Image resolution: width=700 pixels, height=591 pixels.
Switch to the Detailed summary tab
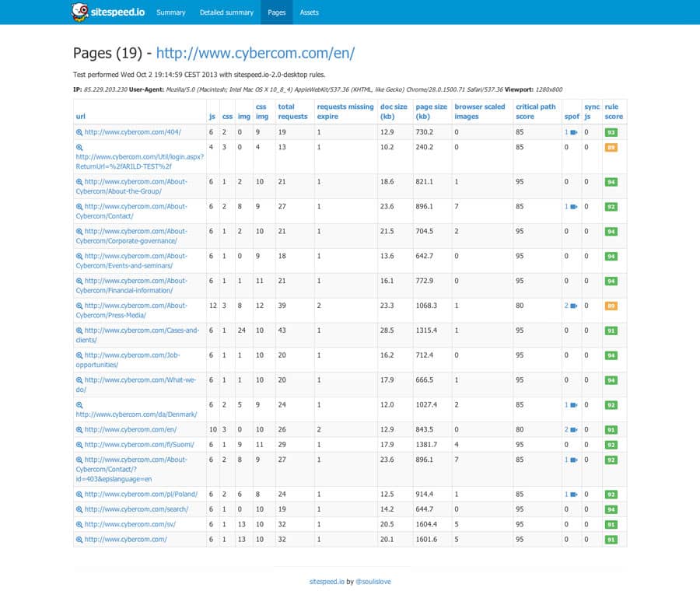226,12
